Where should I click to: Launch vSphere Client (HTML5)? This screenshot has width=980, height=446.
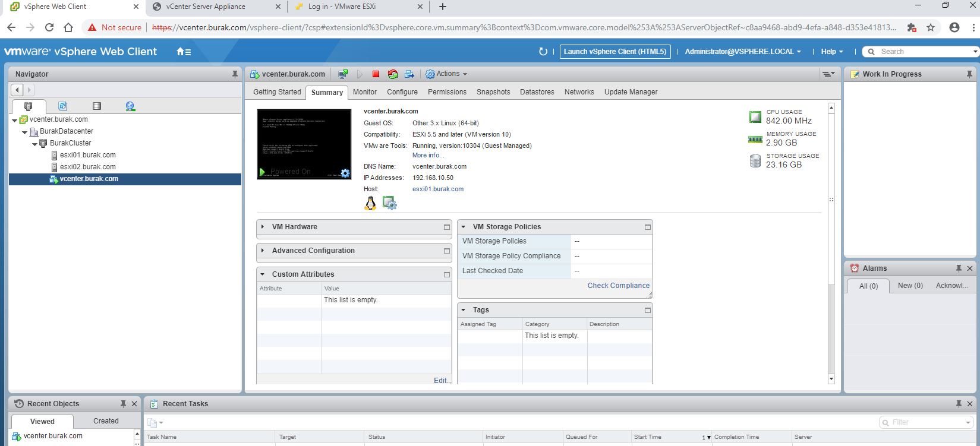point(615,52)
